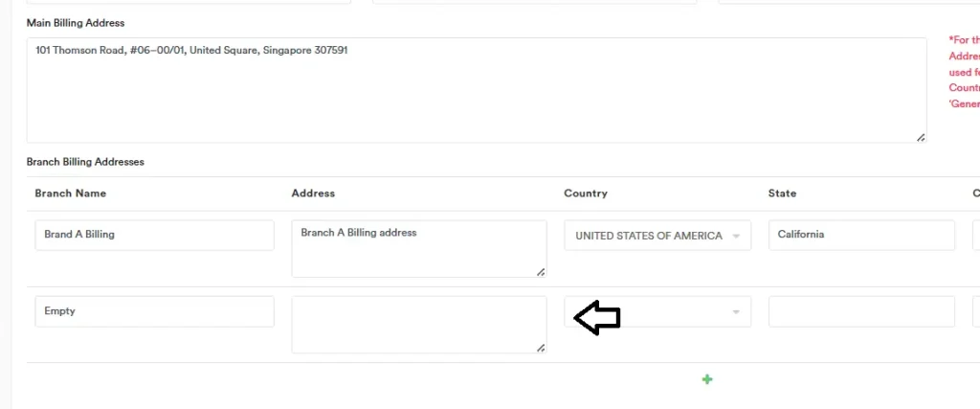Click resize handle of Branch A address box
This screenshot has height=409, width=980.
click(x=541, y=272)
